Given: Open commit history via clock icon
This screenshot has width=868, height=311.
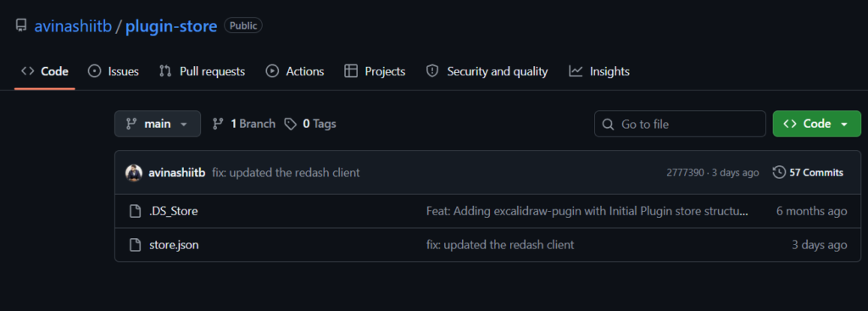Looking at the screenshot, I should coord(779,173).
